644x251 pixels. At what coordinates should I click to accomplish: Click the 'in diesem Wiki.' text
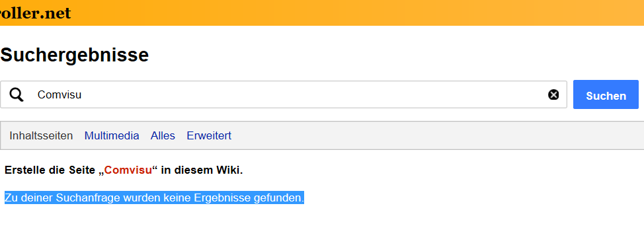click(x=202, y=170)
